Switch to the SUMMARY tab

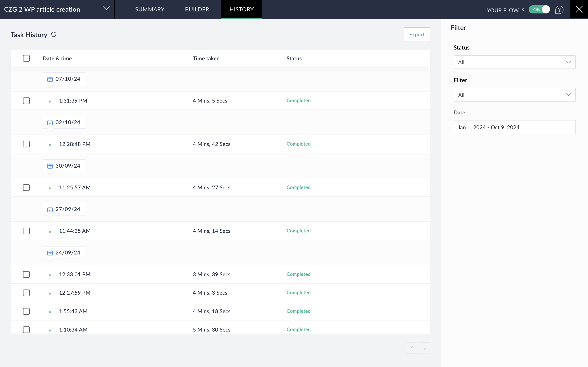coord(150,9)
